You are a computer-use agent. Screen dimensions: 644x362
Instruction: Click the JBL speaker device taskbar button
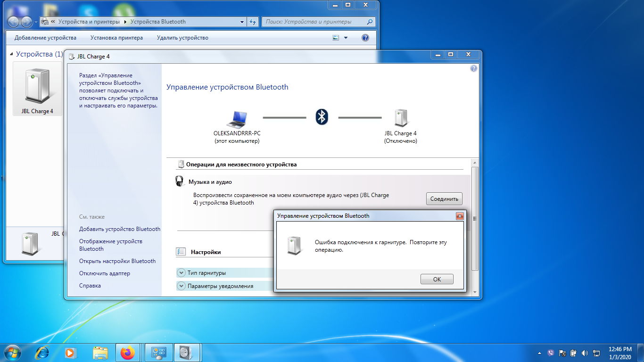[186, 353]
